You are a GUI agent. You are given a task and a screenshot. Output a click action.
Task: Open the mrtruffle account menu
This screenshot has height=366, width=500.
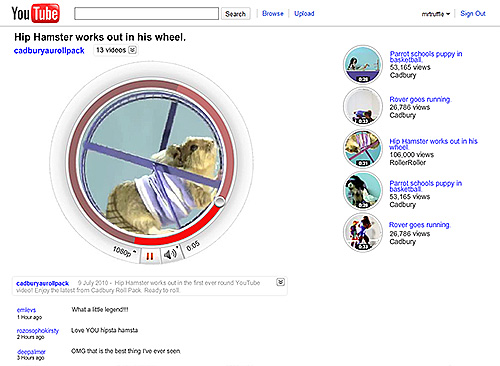coord(436,14)
